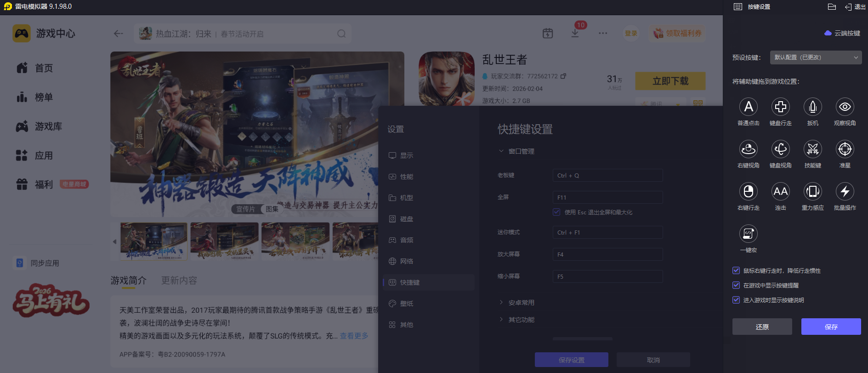Click the 保存 button in key settings

[x=831, y=327]
